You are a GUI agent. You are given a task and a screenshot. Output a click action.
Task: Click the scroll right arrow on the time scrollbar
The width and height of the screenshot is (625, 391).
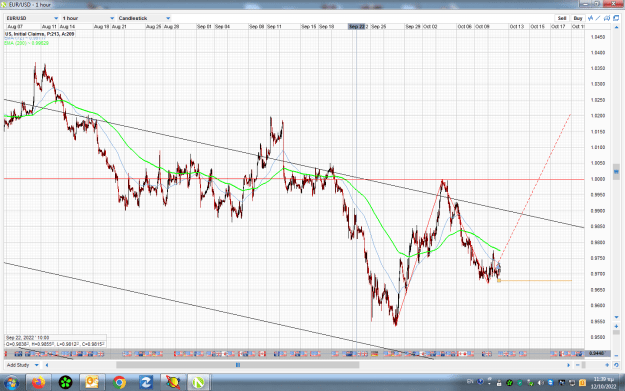point(568,365)
